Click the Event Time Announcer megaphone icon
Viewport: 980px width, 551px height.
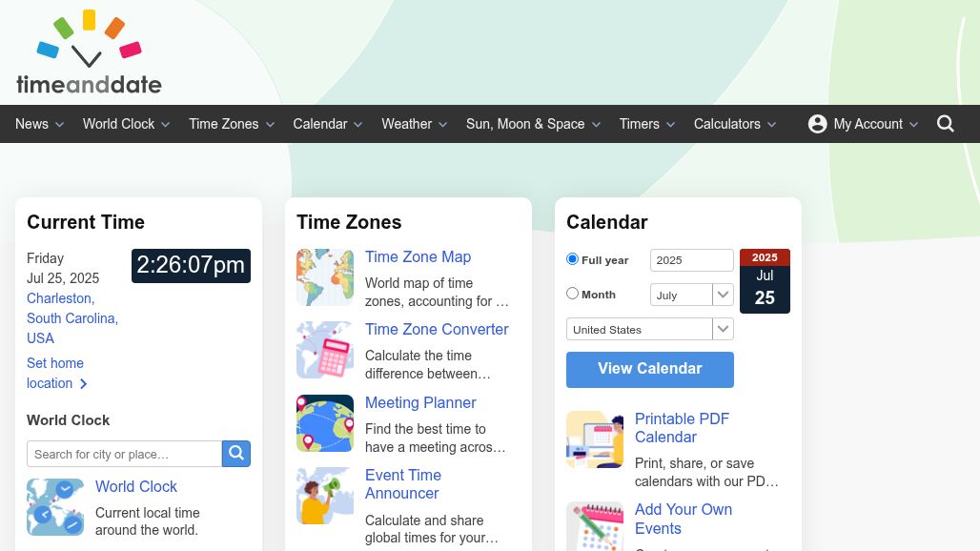[325, 496]
